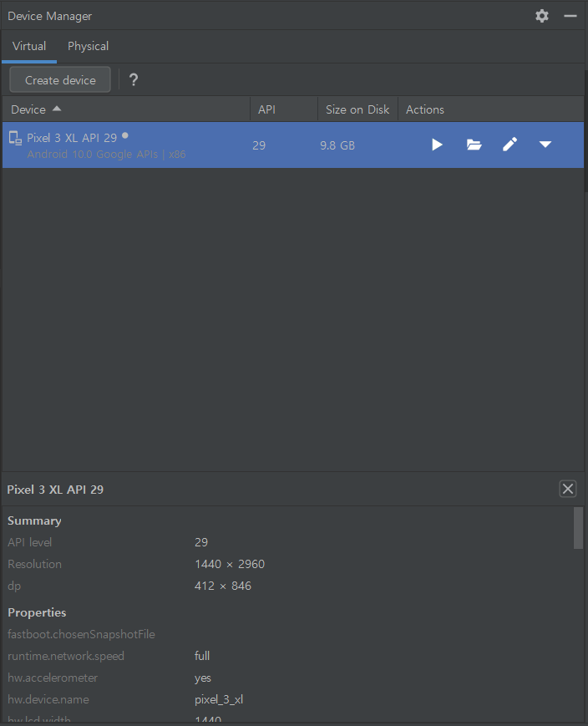The height and width of the screenshot is (726, 588).
Task: Click the API level label in Summary
Action: [x=29, y=542]
